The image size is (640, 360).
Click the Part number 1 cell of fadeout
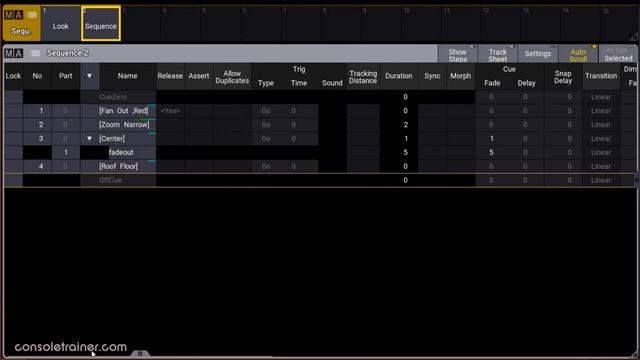[66, 152]
